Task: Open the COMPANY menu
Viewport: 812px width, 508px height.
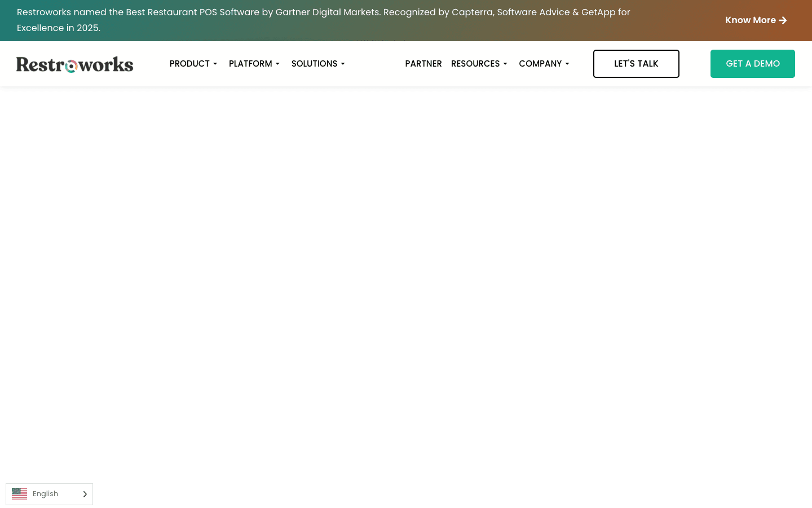Action: (x=540, y=64)
